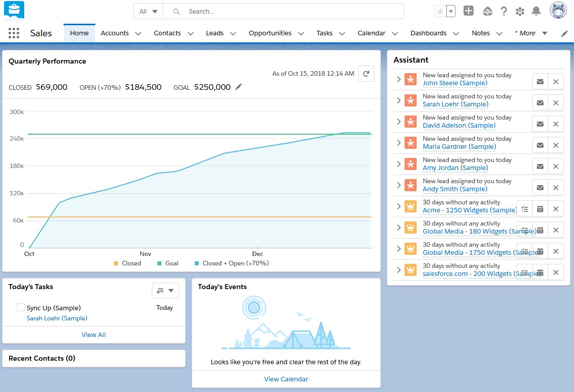This screenshot has height=392, width=574.
Task: Click the Salesforce Help question mark icon
Action: 504,11
